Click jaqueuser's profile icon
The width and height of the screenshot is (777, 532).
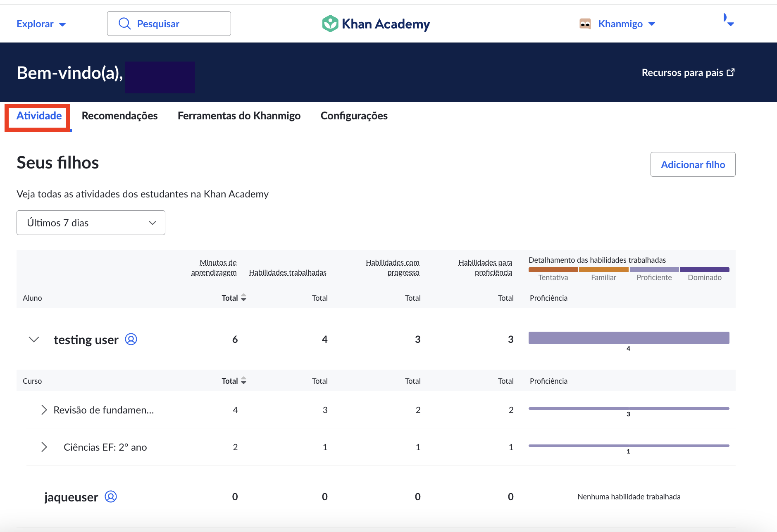(x=111, y=496)
